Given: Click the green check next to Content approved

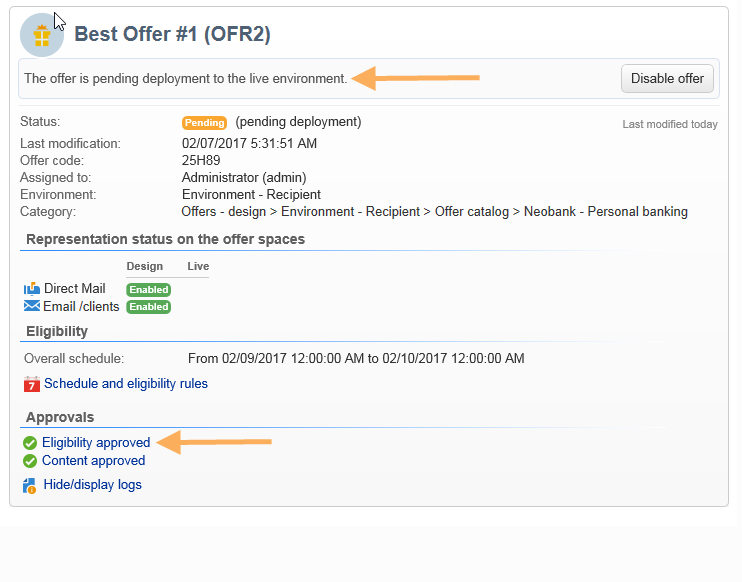Looking at the screenshot, I should pyautogui.click(x=30, y=461).
